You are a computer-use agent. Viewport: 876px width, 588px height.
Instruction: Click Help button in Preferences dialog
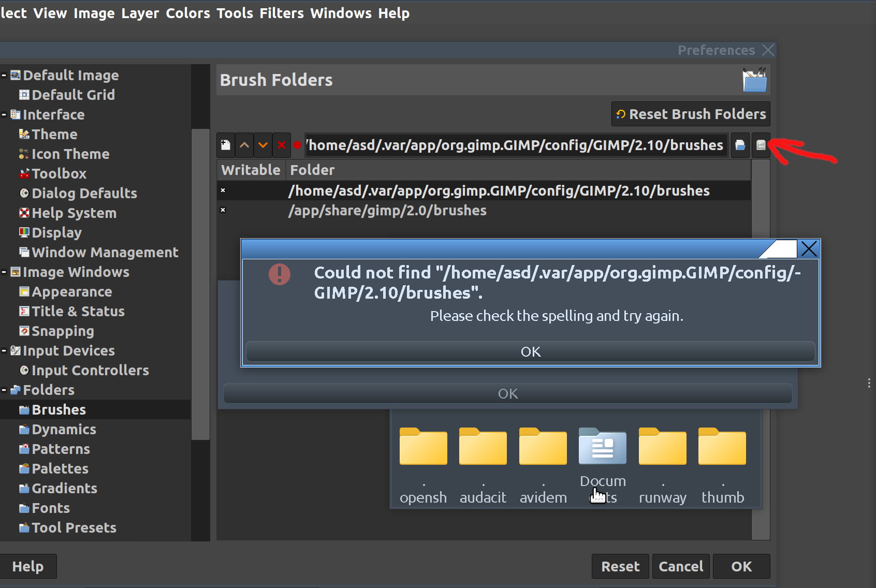pos(28,566)
